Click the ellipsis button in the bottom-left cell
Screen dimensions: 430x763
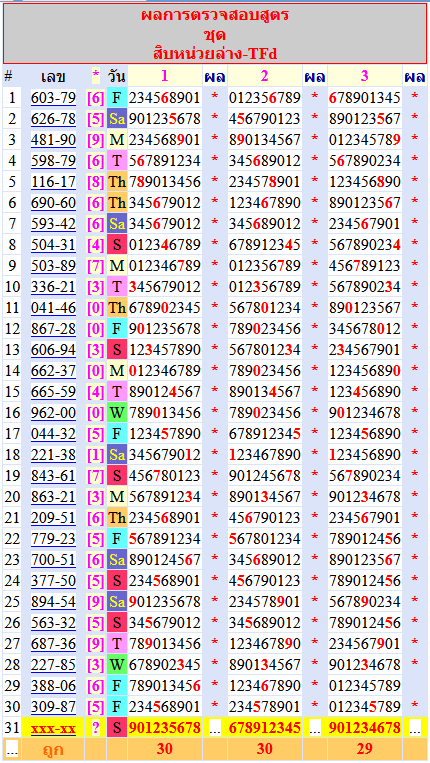click(12, 750)
